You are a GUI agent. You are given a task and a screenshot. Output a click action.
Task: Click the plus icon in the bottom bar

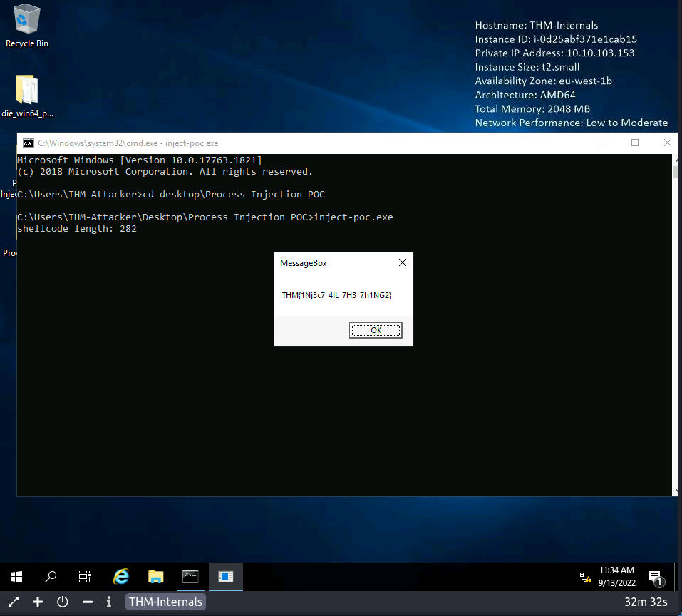click(38, 602)
